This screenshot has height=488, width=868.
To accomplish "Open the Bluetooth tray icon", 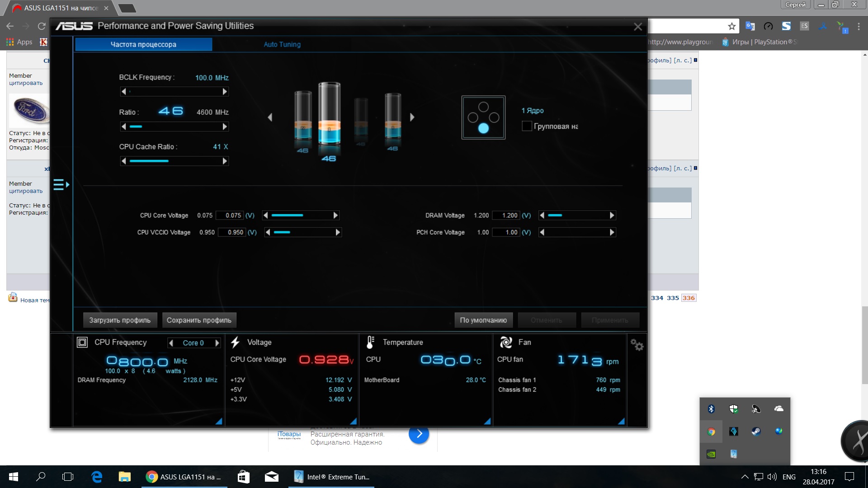I will tap(711, 409).
